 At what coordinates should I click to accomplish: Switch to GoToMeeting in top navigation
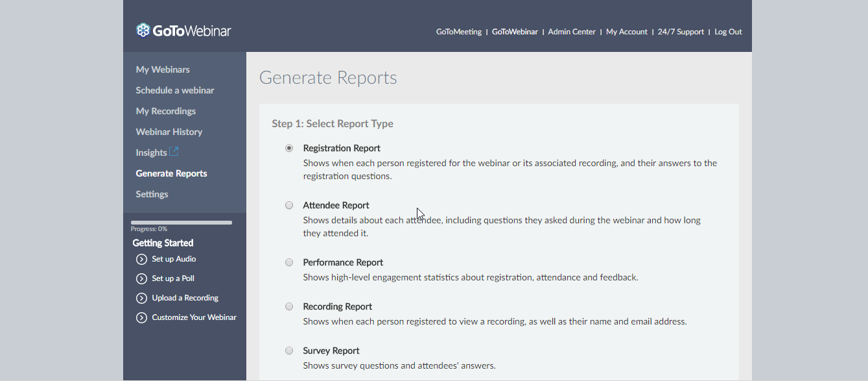(458, 32)
